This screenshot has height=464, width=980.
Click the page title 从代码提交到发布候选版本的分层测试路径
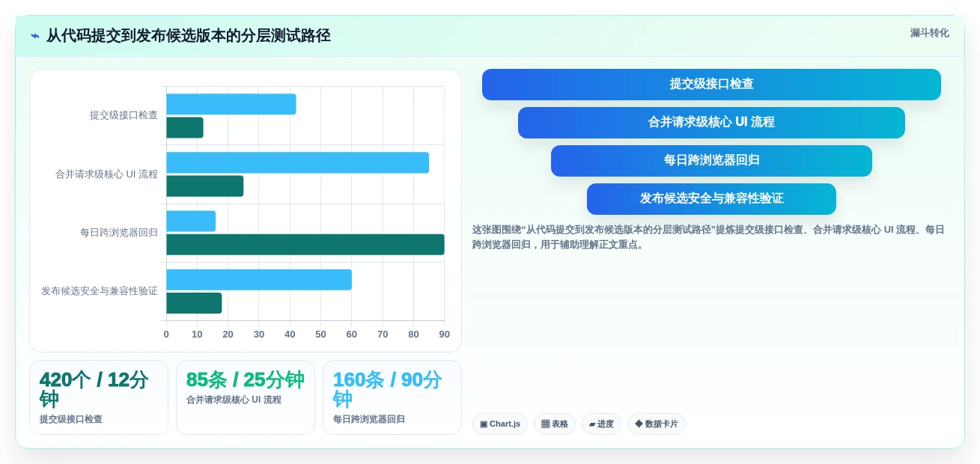[189, 36]
